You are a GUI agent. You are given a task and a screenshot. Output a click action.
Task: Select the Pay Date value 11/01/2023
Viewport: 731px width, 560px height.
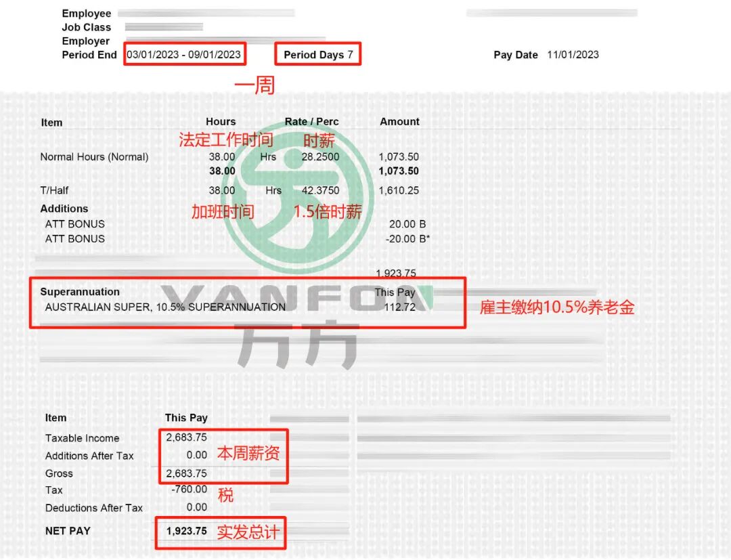click(x=573, y=55)
